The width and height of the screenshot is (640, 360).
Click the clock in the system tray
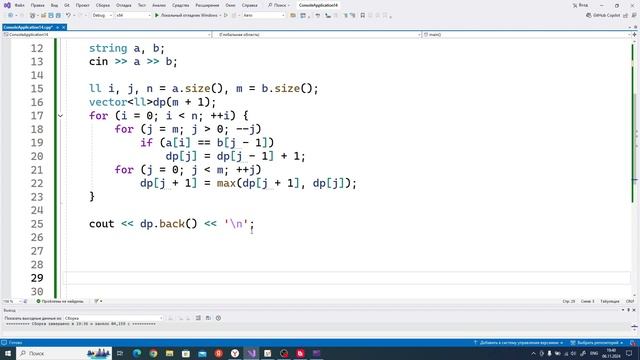coord(611,353)
